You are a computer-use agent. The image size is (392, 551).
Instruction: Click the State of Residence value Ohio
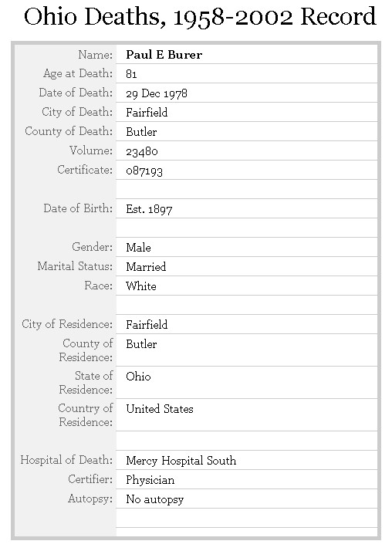point(138,377)
